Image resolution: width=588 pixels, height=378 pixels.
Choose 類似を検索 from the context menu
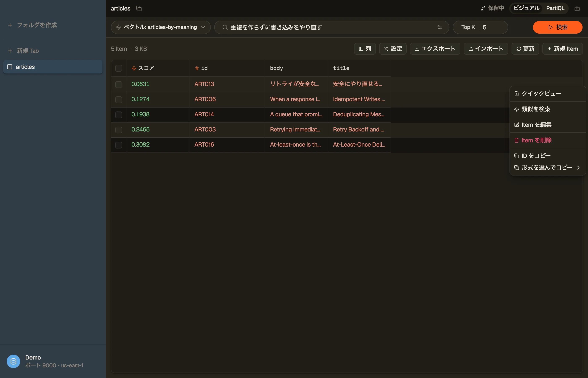(x=547, y=109)
